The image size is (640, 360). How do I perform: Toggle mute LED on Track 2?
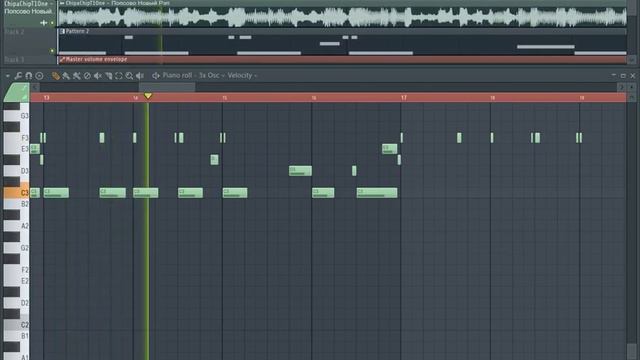click(52, 51)
